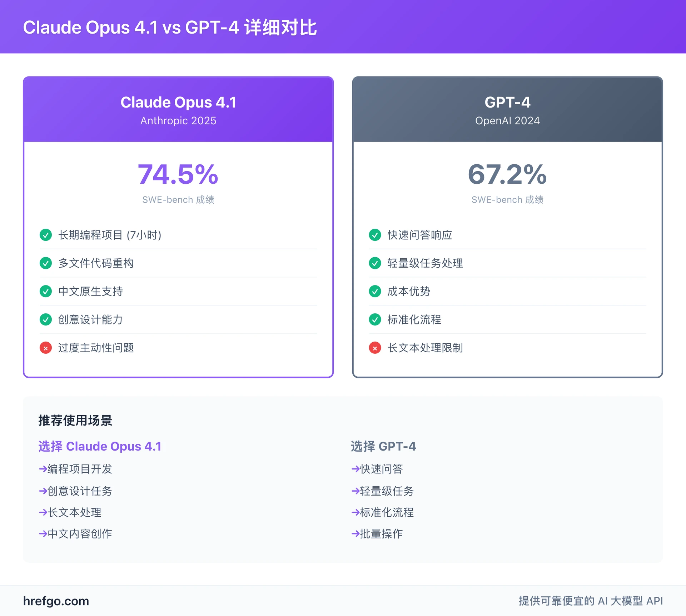Click the arrow icon before 快速问答
686x616 pixels.
(356, 469)
